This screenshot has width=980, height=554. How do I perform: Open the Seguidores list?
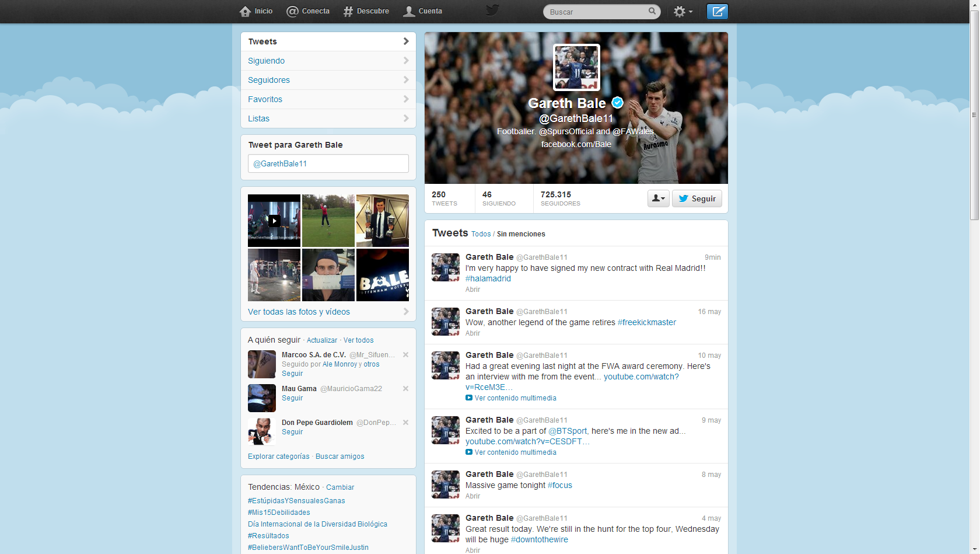[328, 80]
